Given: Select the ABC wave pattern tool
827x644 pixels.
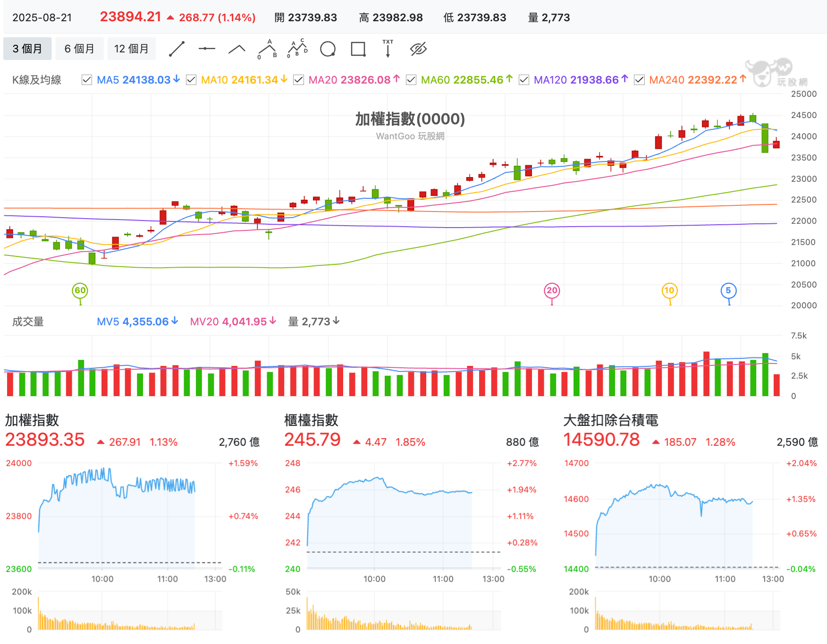Looking at the screenshot, I should click(267, 49).
